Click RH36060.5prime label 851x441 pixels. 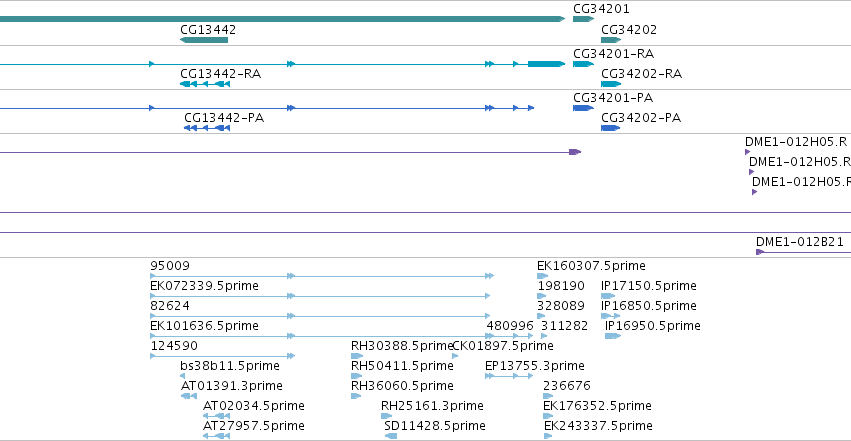(x=402, y=386)
